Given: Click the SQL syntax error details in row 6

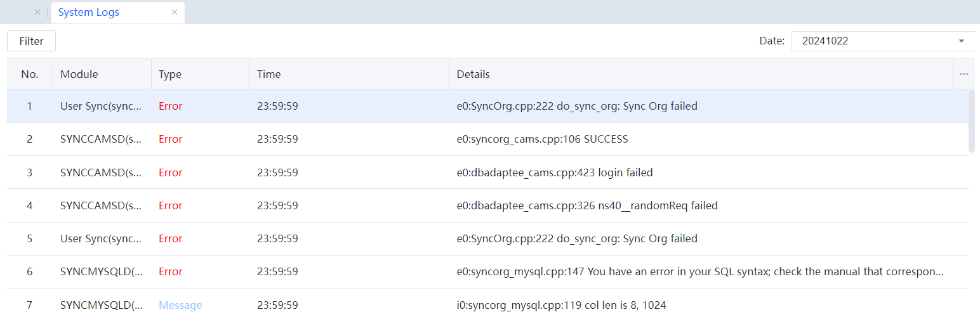Looking at the screenshot, I should point(699,271).
